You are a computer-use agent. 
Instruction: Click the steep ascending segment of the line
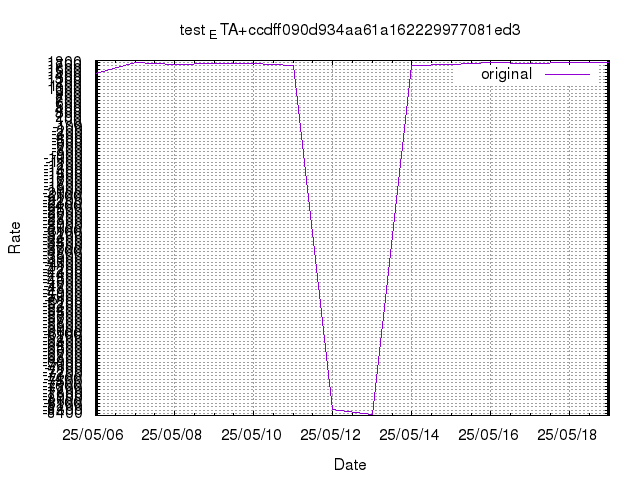392,240
